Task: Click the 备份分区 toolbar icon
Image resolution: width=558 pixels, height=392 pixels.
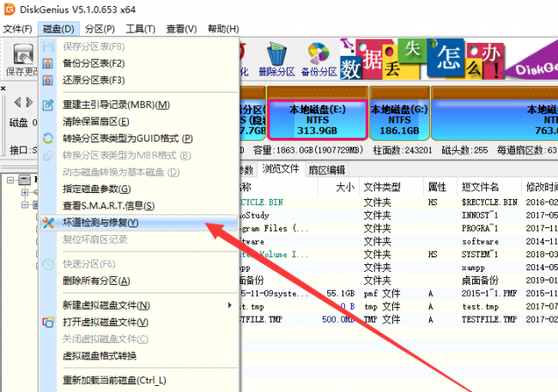Action: click(x=318, y=59)
